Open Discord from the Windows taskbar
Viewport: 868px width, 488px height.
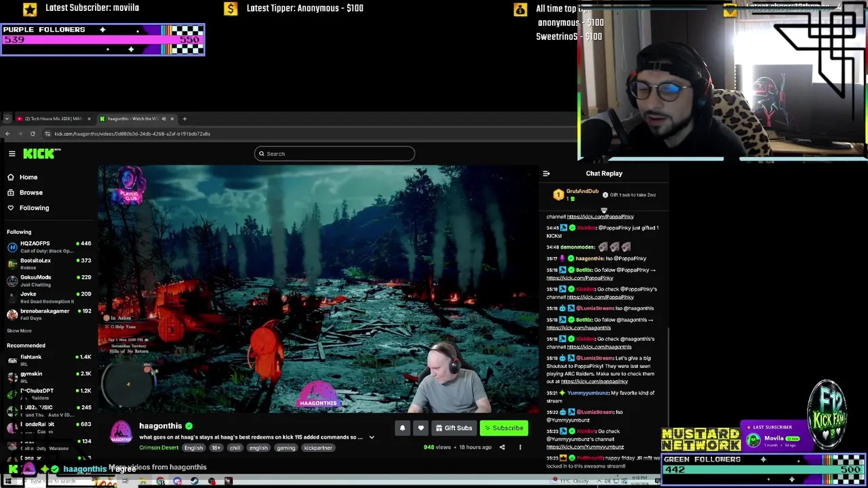[x=178, y=481]
